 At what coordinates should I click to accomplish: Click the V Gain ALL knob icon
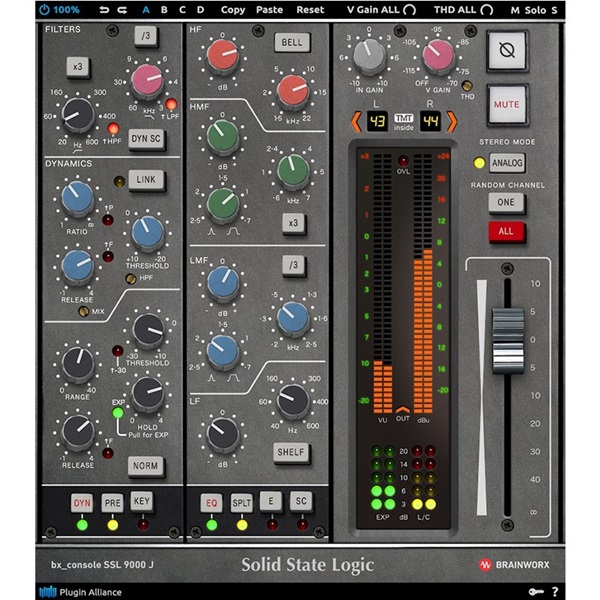[409, 10]
